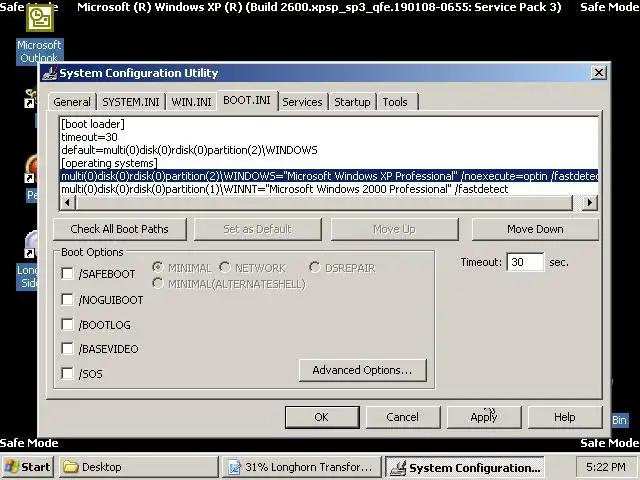Open Desktop folder in the taskbar
The image size is (640, 480).
point(139,467)
